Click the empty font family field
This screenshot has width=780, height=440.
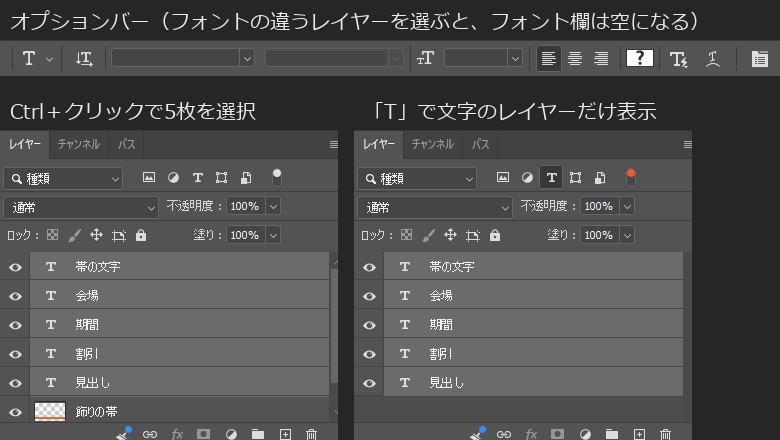pos(176,58)
